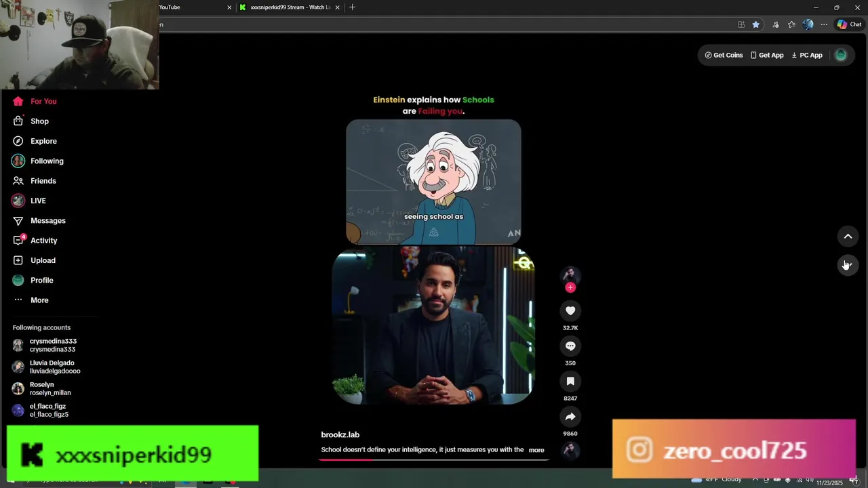Follow brookz.lab with the red plus button
This screenshot has width=868, height=488.
pyautogui.click(x=570, y=287)
